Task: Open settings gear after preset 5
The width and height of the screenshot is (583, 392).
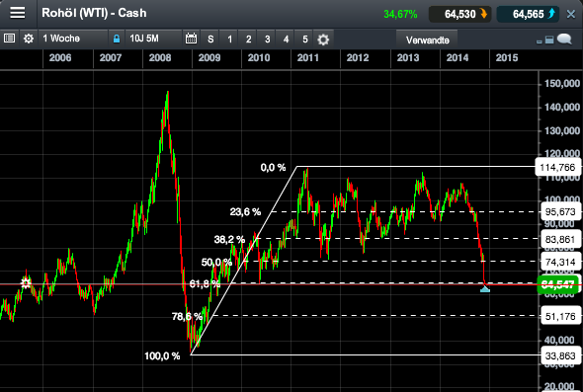Action: point(323,39)
